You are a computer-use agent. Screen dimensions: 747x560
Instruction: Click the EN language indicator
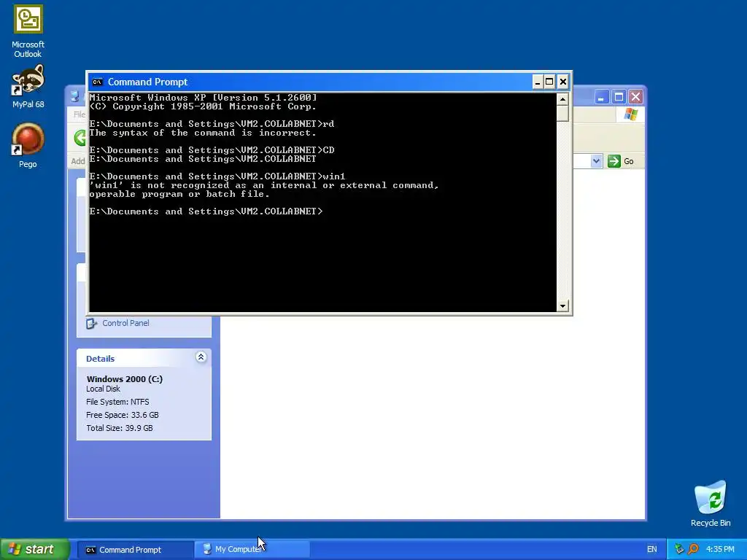(x=651, y=549)
